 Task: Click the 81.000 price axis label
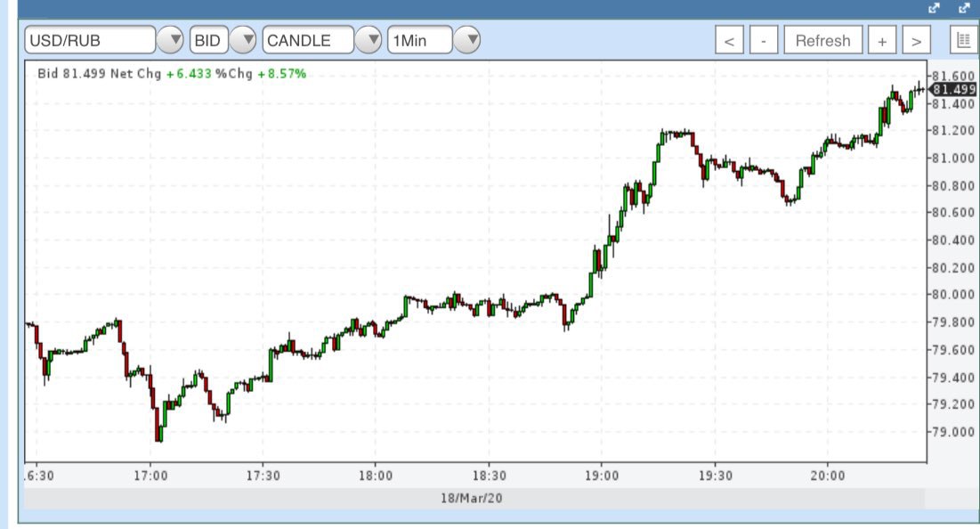click(x=953, y=159)
